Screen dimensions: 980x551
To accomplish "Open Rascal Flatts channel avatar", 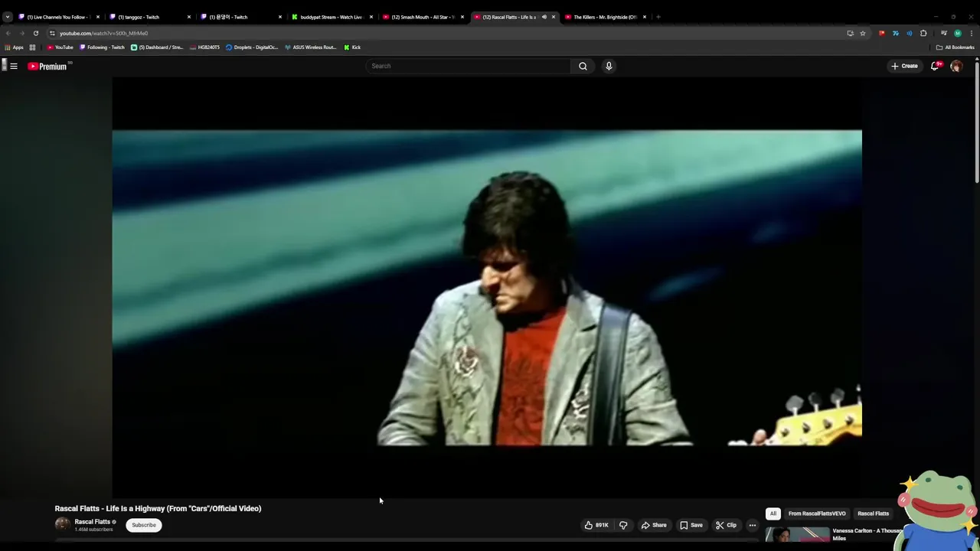I will (62, 525).
